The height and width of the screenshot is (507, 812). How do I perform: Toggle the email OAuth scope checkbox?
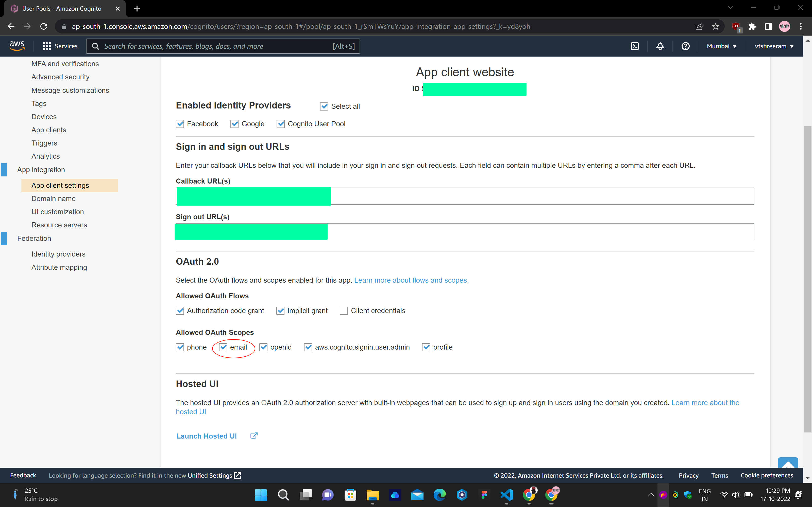224,347
